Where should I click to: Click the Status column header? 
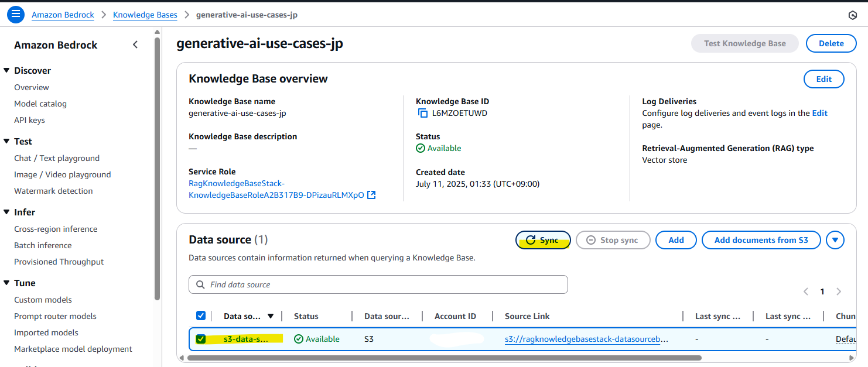click(306, 316)
